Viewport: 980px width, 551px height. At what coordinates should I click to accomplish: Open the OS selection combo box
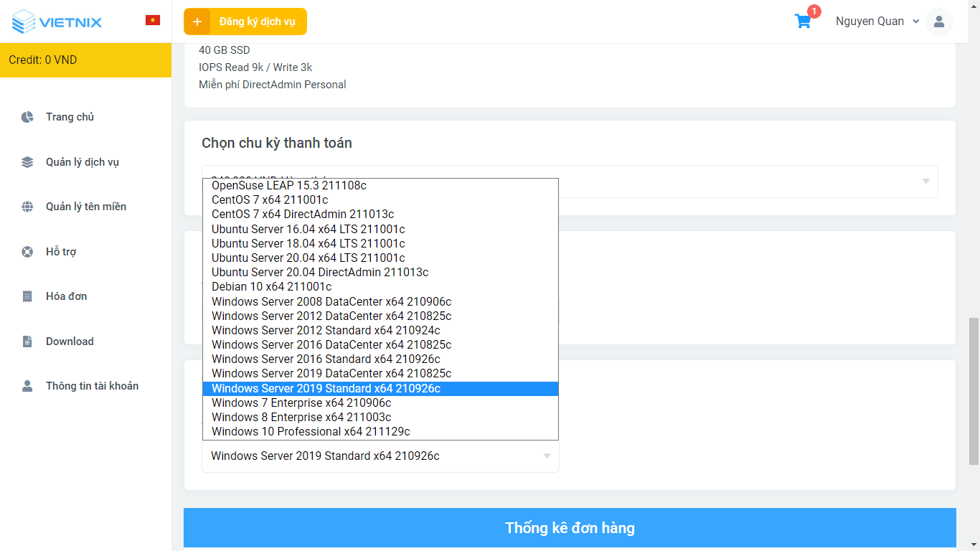coord(380,456)
